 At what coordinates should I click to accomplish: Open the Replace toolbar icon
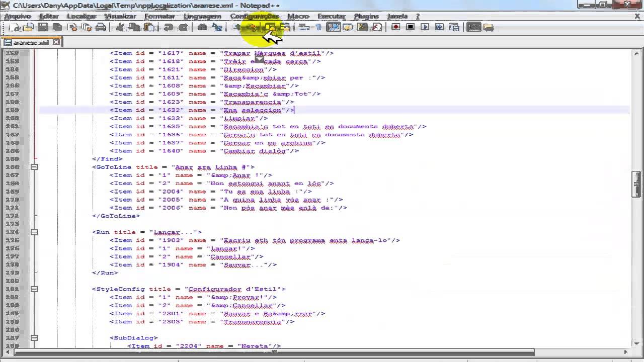(x=217, y=27)
